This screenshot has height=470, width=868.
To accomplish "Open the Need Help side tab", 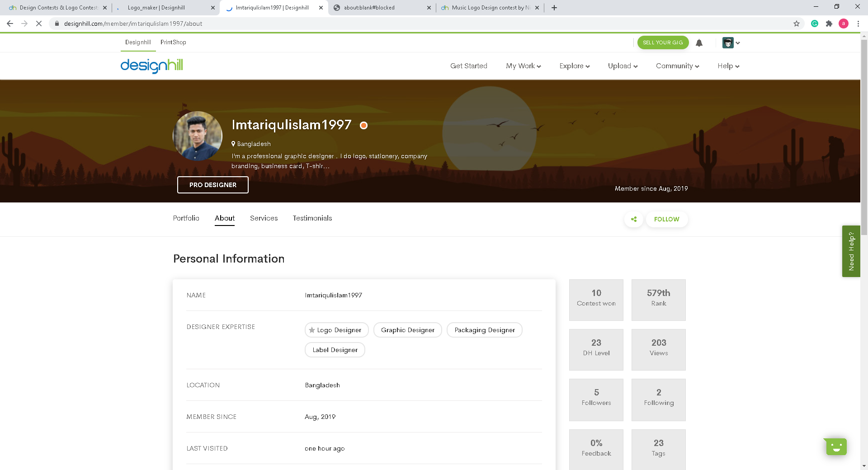I will pos(851,251).
